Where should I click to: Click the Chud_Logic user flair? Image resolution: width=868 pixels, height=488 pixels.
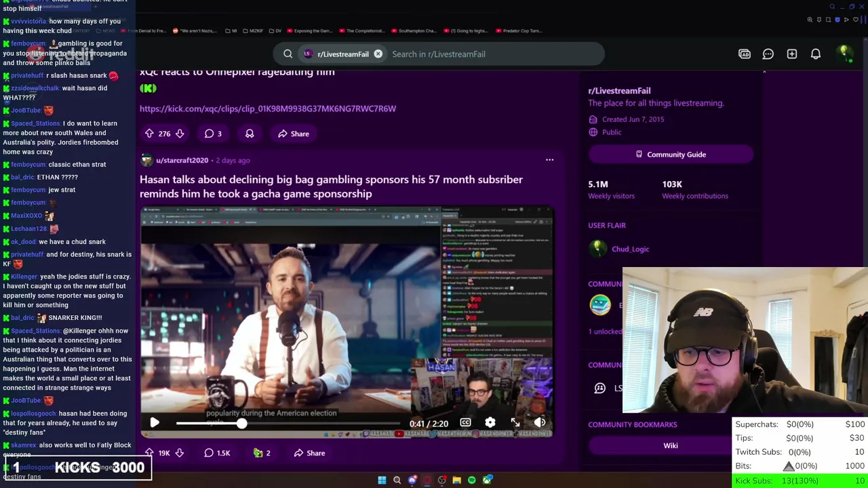click(630, 249)
